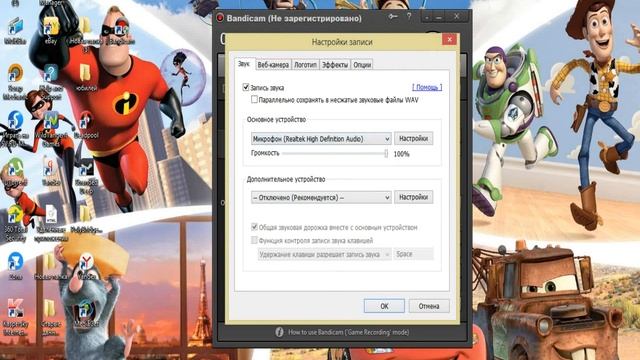
Task: Click the key registration icon in Bandicam
Action: coord(393,17)
